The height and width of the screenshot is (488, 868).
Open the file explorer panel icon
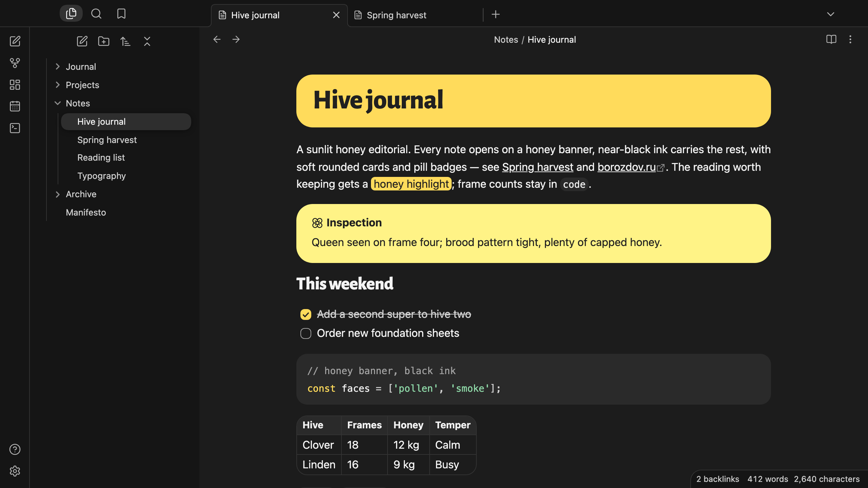71,14
